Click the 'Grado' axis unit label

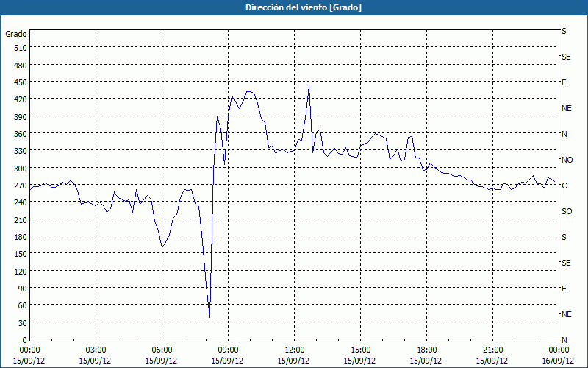(16, 34)
